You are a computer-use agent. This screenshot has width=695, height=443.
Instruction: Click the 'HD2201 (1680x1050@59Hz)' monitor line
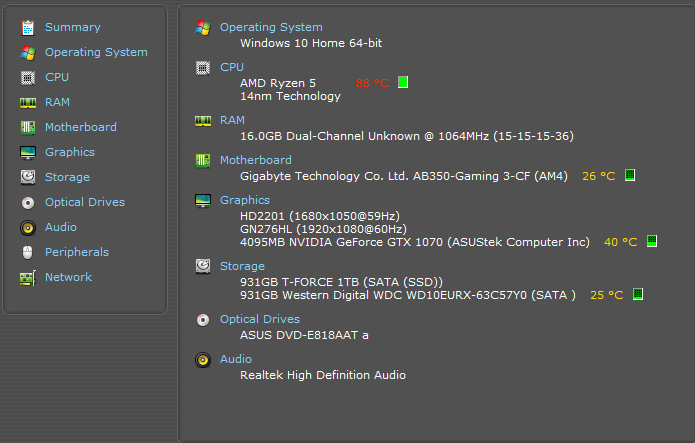pyautogui.click(x=320, y=216)
